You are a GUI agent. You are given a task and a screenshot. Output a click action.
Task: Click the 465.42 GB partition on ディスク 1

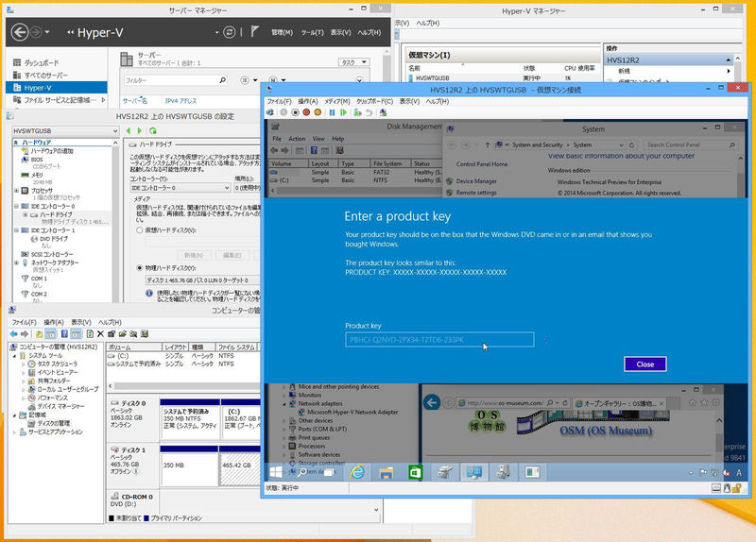click(x=240, y=466)
